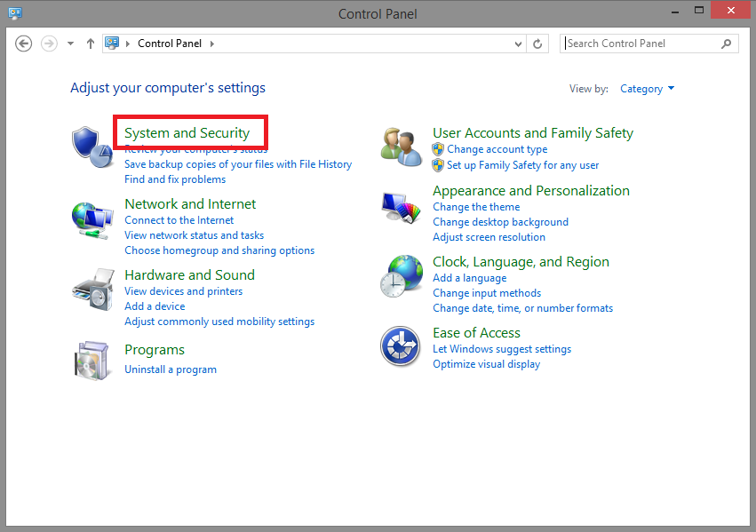Screen dimensions: 756x532
Task: Go forward with the forward arrow button
Action: click(x=49, y=44)
